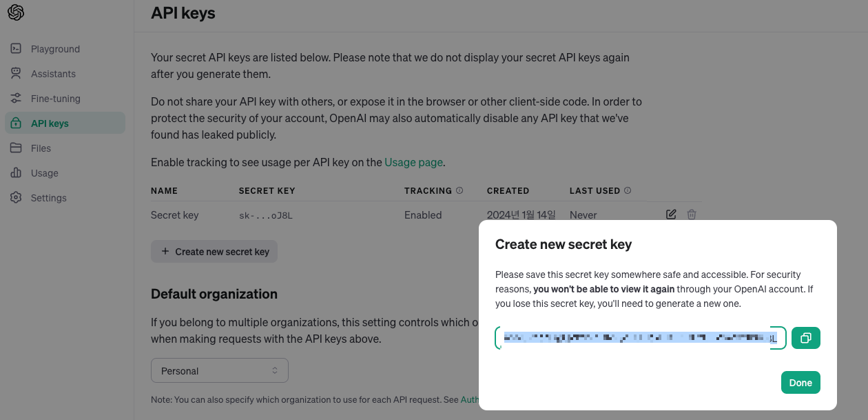Image resolution: width=868 pixels, height=420 pixels.
Task: Click the Last Used column info icon
Action: 628,190
